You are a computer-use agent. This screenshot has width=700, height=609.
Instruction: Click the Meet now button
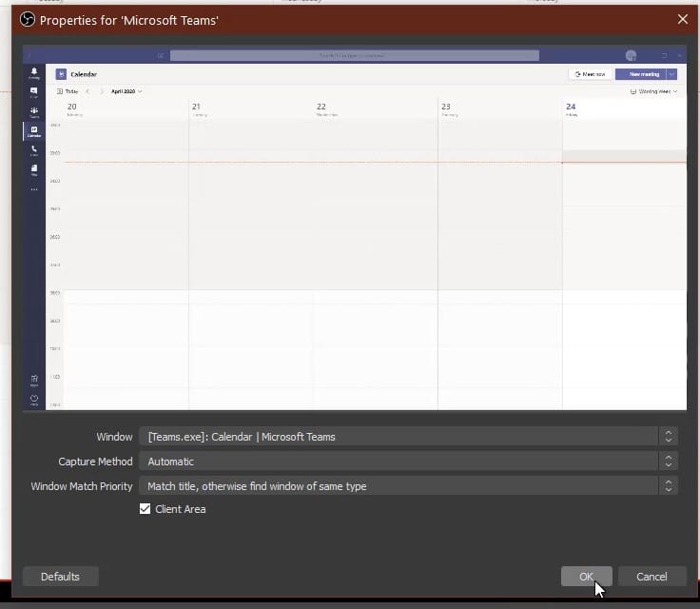[590, 74]
